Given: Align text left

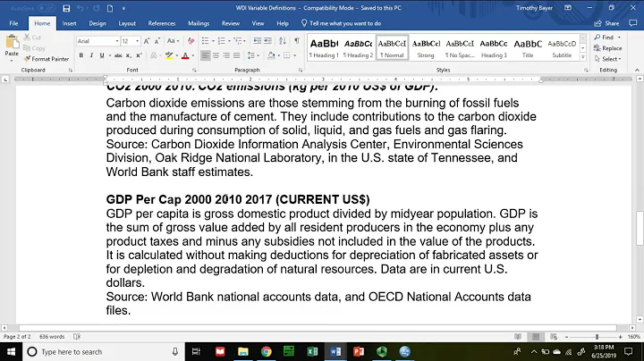Looking at the screenshot, I should [206, 55].
